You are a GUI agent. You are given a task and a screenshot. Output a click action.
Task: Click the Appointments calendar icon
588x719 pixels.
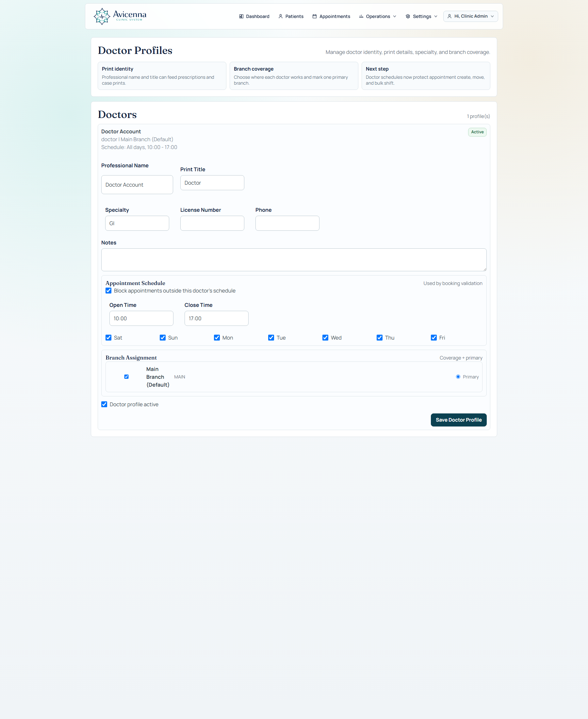coord(315,16)
